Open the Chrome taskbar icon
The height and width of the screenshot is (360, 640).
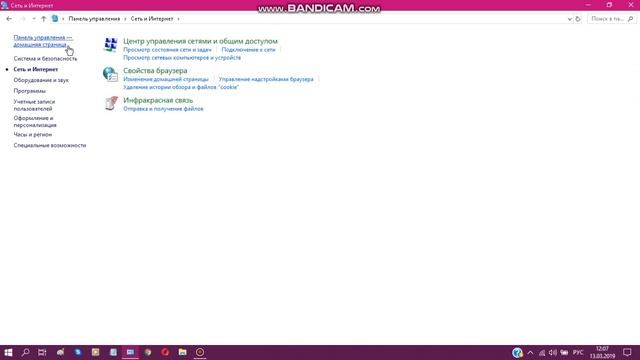pyautogui.click(x=148, y=352)
